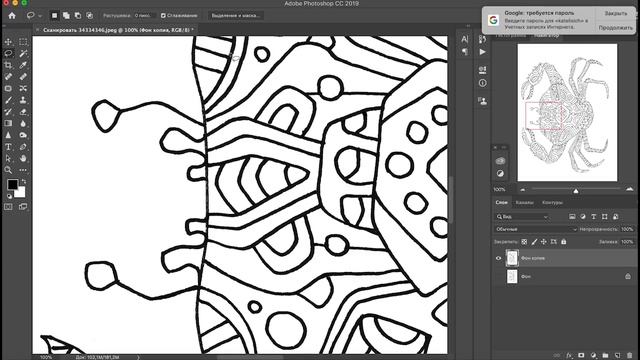
Task: Hide the Фон копия layer
Action: tap(498, 258)
